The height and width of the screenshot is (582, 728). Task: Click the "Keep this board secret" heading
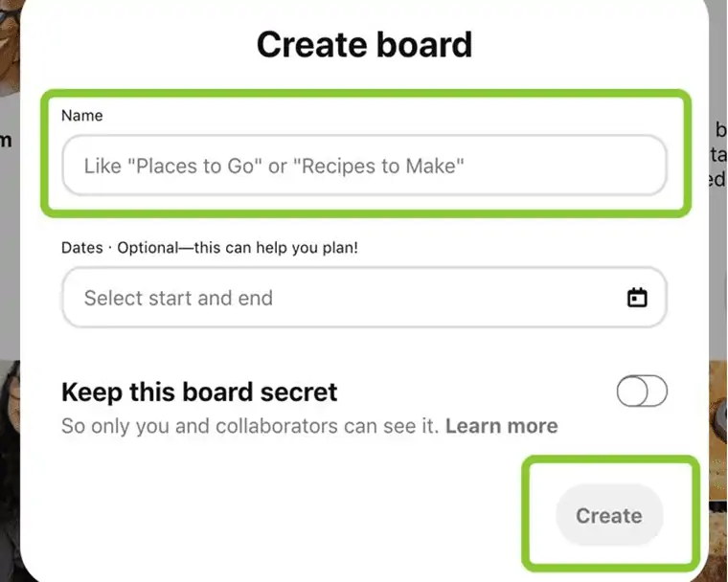coord(199,392)
